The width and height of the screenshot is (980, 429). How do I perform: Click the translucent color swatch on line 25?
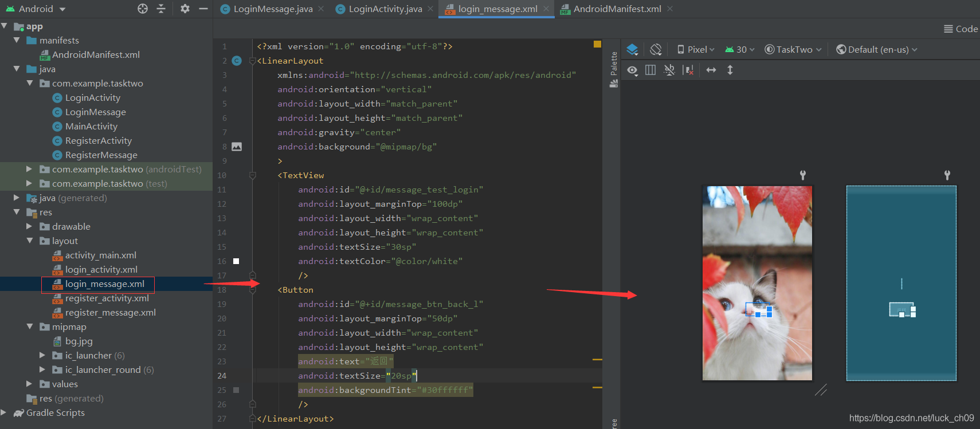tap(236, 390)
